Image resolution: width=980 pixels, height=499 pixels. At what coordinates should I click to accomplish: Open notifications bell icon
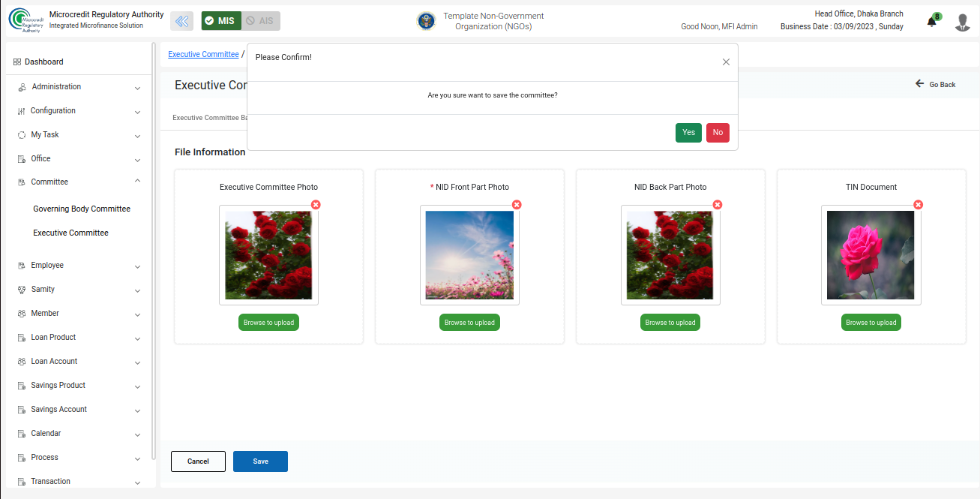(x=932, y=21)
